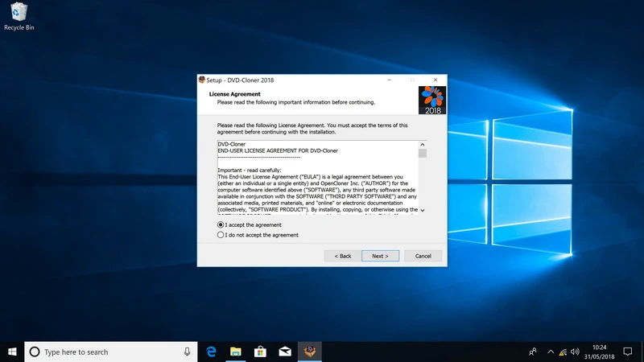The height and width of the screenshot is (362, 644).
Task: Minimize the setup window
Action: (390, 80)
